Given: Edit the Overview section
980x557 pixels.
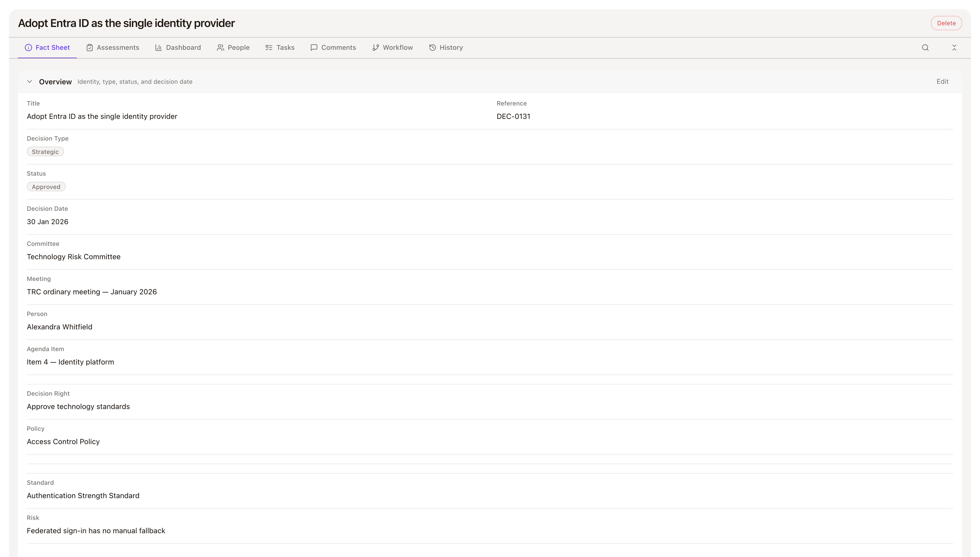Looking at the screenshot, I should click(942, 82).
